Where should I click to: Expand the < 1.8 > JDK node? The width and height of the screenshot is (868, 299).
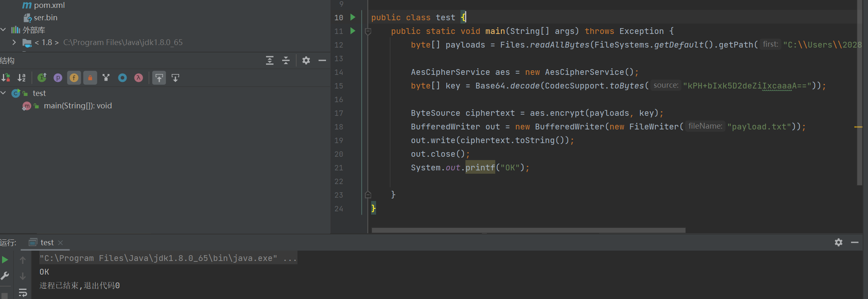(14, 42)
